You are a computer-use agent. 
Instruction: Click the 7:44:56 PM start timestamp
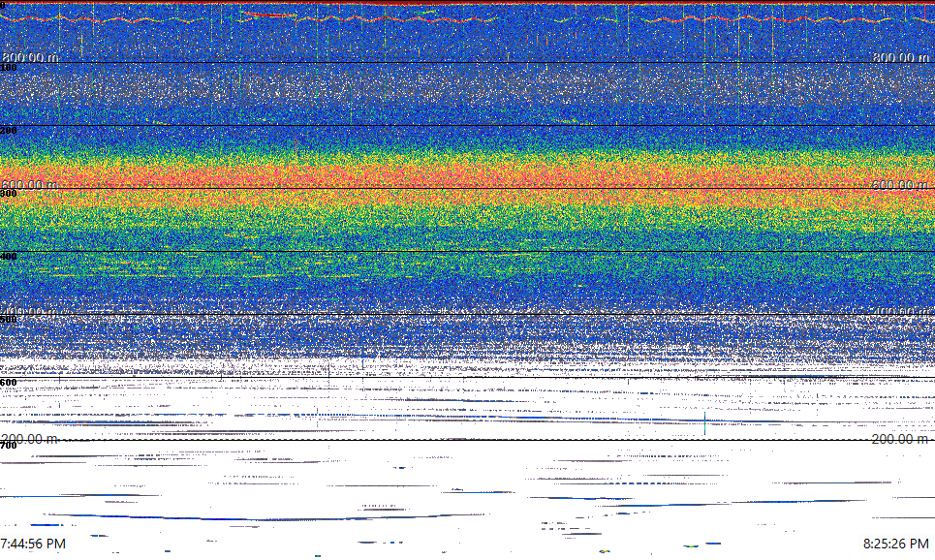point(33,544)
